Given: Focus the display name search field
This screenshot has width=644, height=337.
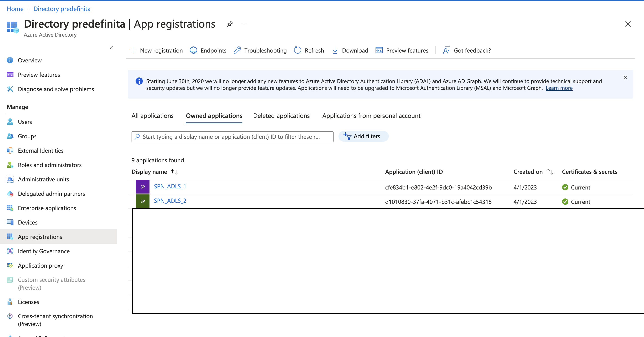Looking at the screenshot, I should pyautogui.click(x=232, y=137).
